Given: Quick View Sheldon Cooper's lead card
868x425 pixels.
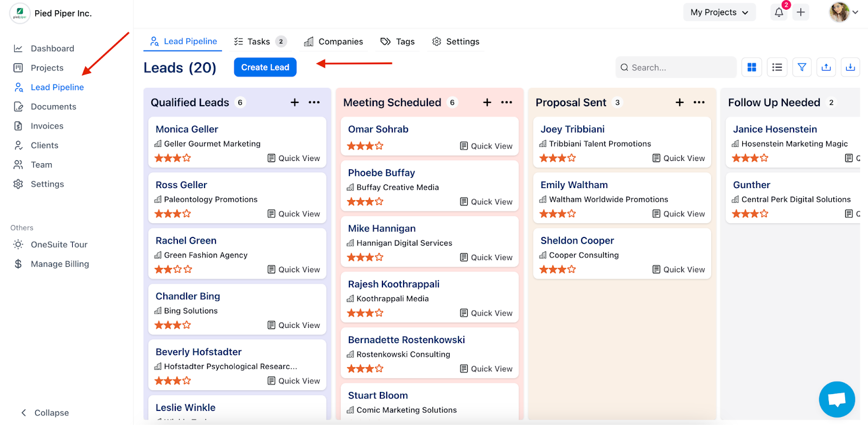Looking at the screenshot, I should point(679,269).
